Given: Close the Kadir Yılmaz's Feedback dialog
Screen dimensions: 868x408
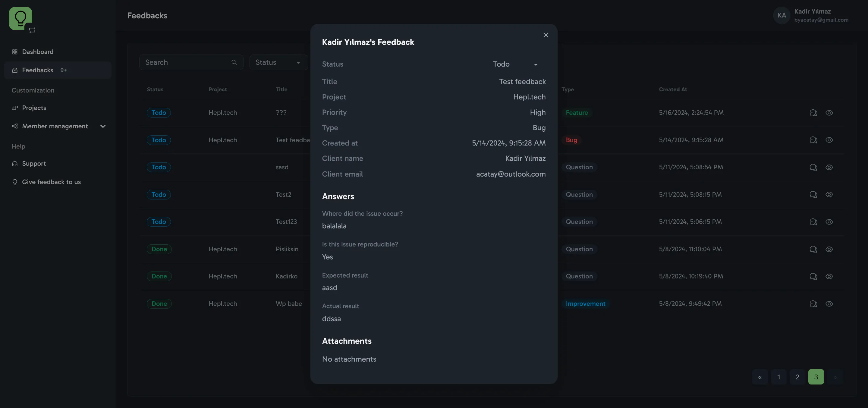Looking at the screenshot, I should pos(546,35).
